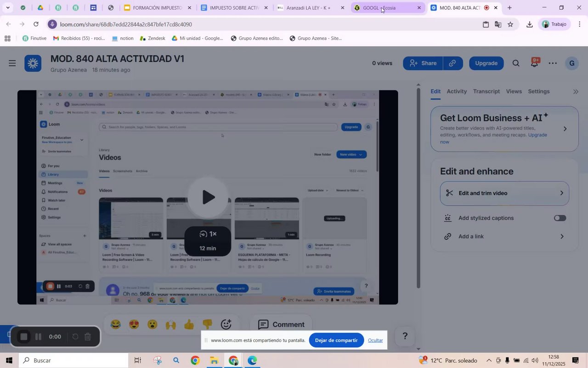Click the Share button
Image resolution: width=588 pixels, height=368 pixels.
(x=423, y=63)
